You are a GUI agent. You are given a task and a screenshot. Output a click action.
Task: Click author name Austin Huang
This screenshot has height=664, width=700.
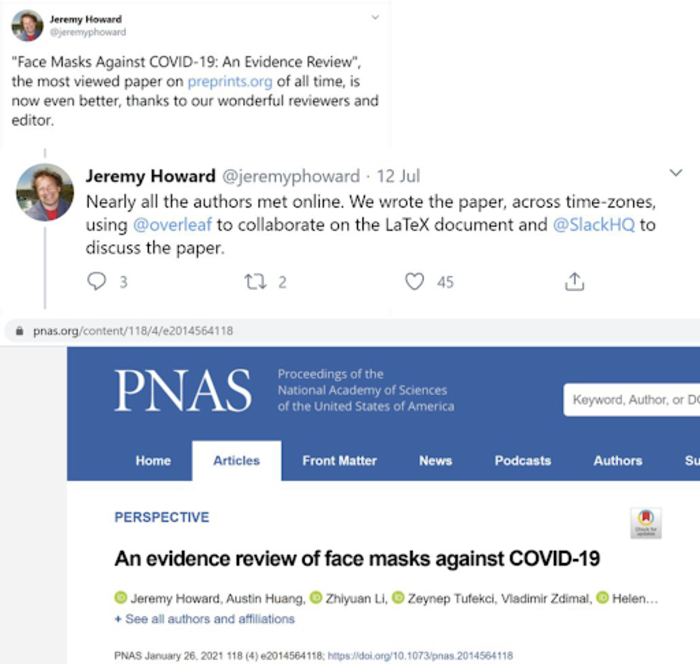tap(265, 598)
